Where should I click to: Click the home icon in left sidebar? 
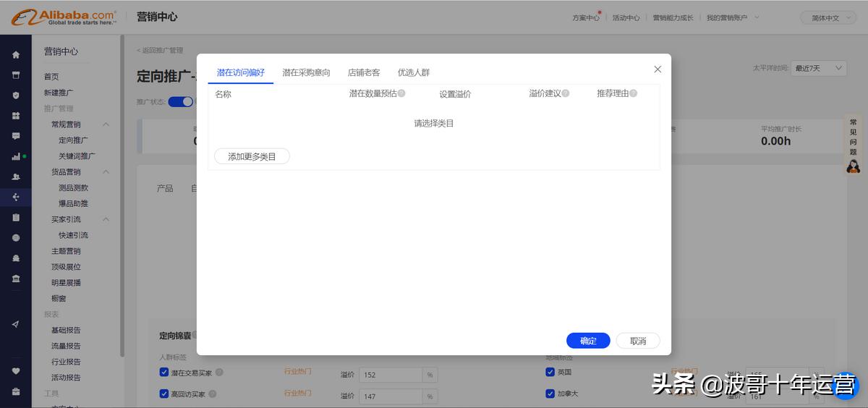16,55
